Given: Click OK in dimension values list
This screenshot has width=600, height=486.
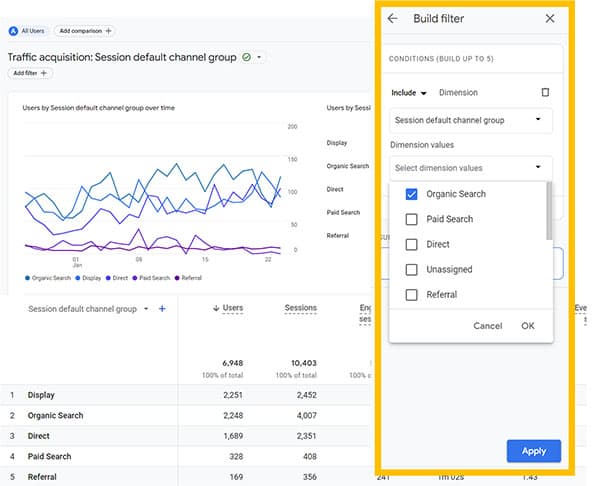Looking at the screenshot, I should coord(528,326).
